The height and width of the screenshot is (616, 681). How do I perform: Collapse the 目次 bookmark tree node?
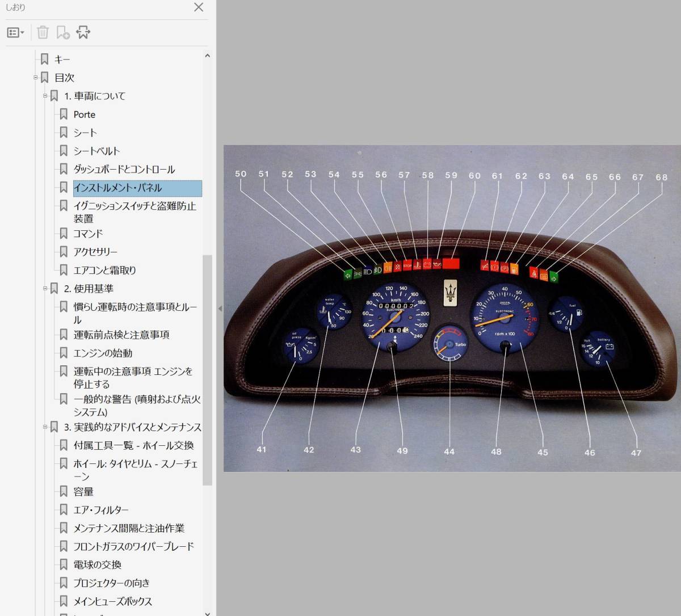point(36,78)
